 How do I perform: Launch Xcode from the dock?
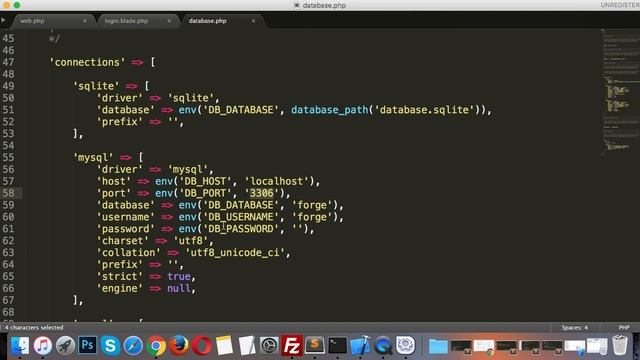[x=360, y=346]
